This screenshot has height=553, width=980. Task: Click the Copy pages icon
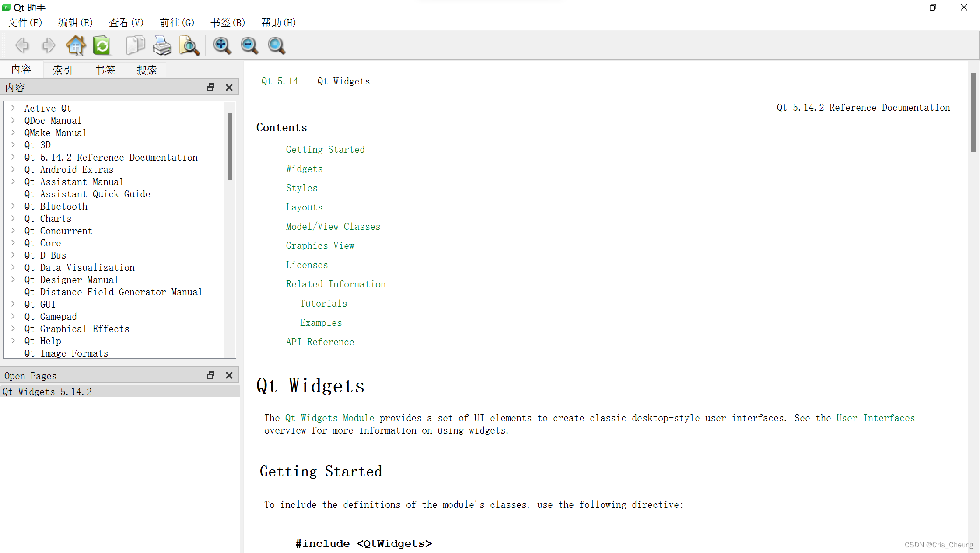tap(135, 45)
